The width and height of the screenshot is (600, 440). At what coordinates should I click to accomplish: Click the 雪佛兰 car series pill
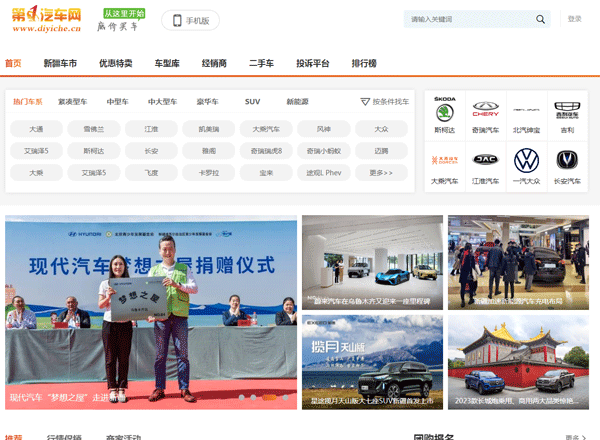94,129
